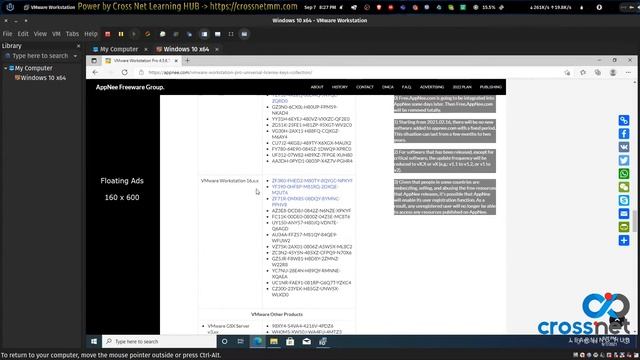The image size is (640, 360).
Task: Close the Windows 10 x64 tab
Action: click(217, 49)
